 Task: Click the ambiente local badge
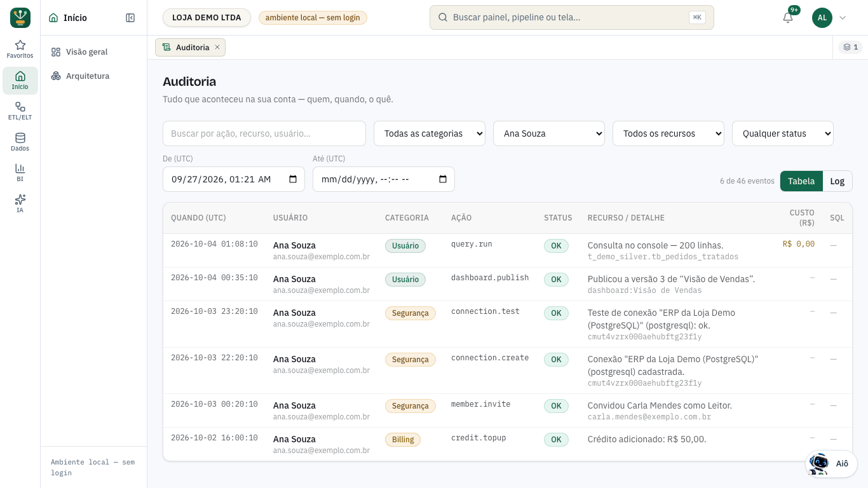point(313,18)
